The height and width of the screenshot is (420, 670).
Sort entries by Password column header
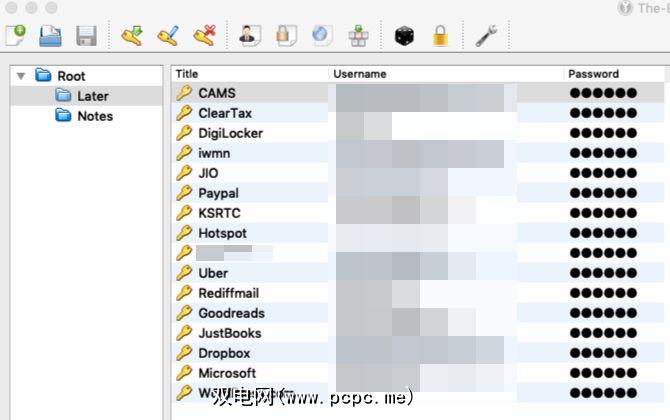coord(614,74)
